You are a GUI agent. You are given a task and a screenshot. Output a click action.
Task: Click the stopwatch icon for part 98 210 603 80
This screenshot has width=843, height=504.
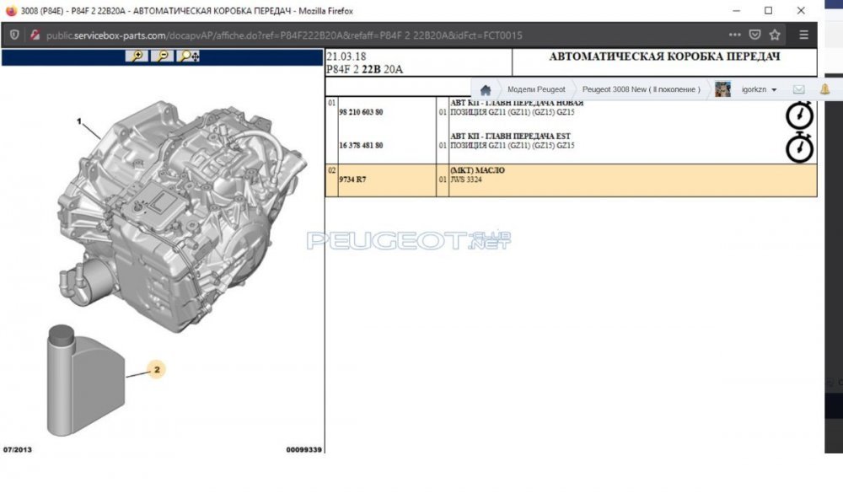tap(799, 115)
